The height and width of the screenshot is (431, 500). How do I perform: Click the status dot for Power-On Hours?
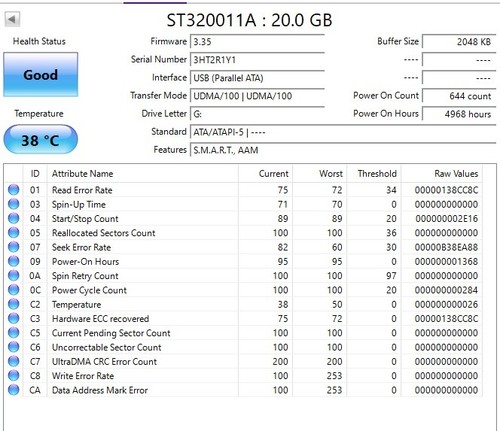point(14,261)
